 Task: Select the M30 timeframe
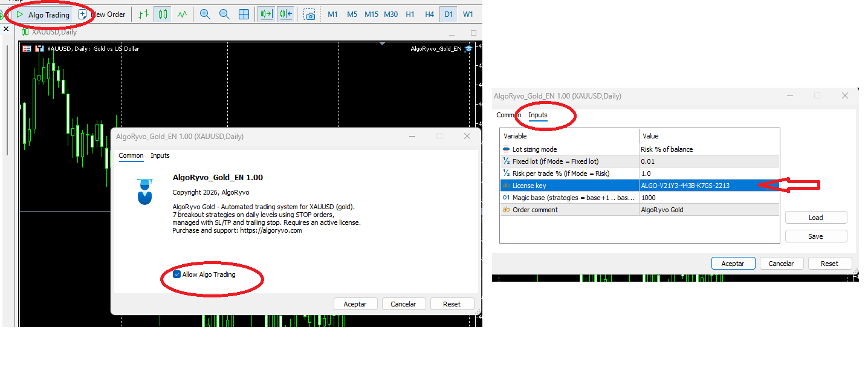390,15
